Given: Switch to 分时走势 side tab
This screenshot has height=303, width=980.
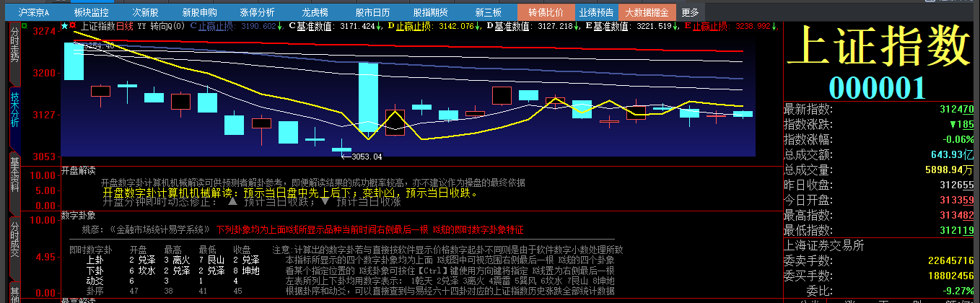Looking at the screenshot, I should pyautogui.click(x=14, y=45).
